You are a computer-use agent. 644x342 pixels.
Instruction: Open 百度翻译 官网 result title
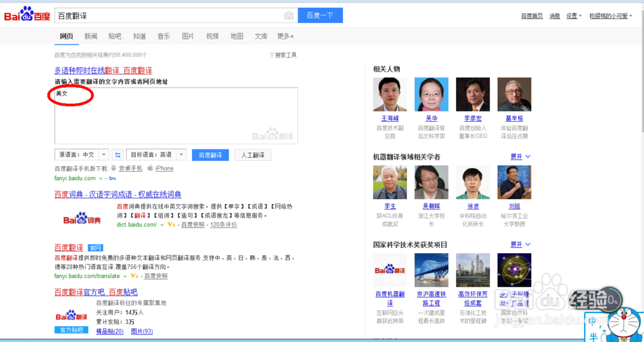coord(69,247)
